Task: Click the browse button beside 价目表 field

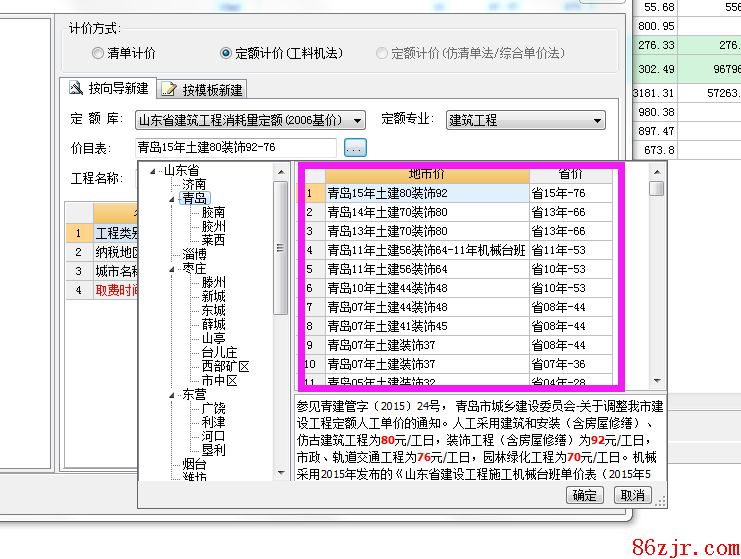Action: [x=355, y=148]
